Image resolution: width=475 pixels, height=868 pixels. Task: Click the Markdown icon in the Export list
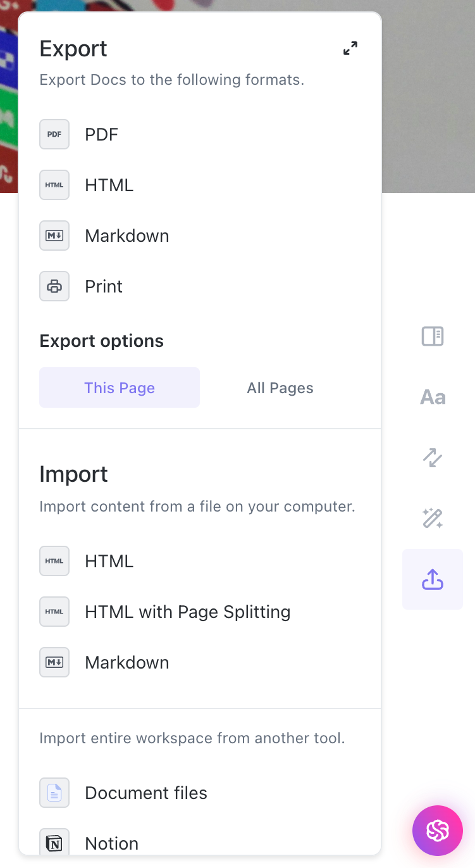click(54, 236)
